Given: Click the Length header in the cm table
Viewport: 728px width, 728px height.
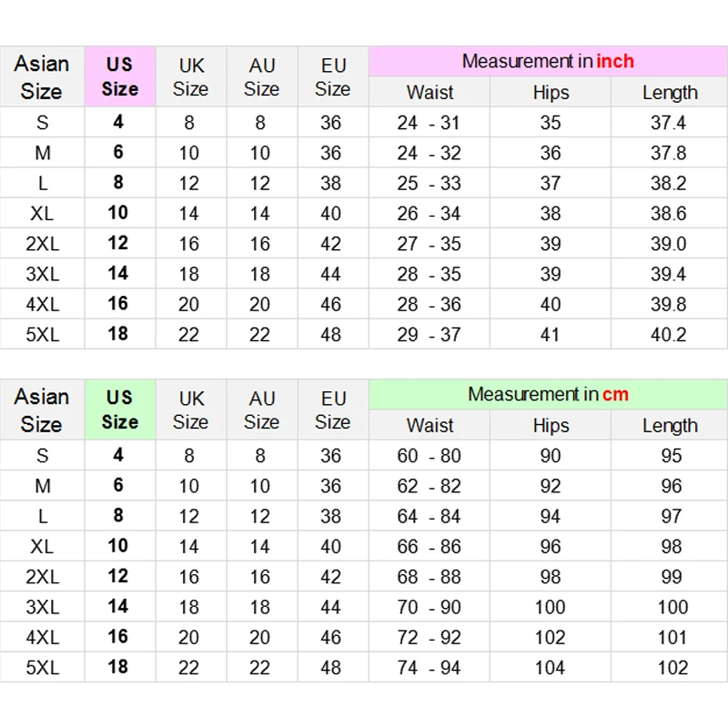Looking at the screenshot, I should [x=670, y=425].
